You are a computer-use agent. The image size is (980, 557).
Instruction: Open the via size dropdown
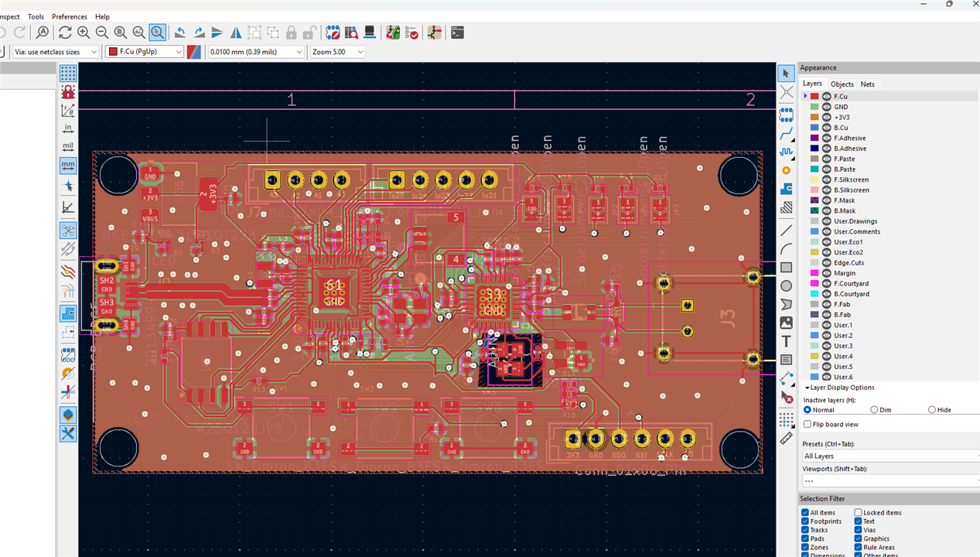pyautogui.click(x=56, y=52)
